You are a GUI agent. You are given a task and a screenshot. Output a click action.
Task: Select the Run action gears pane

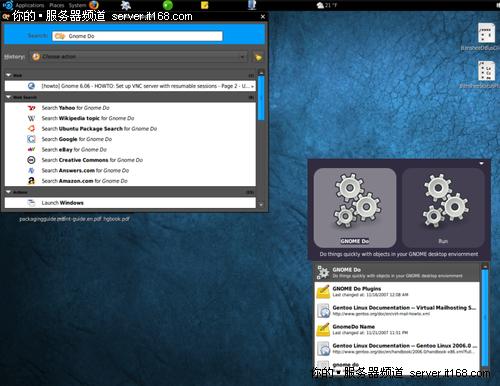pyautogui.click(x=443, y=207)
